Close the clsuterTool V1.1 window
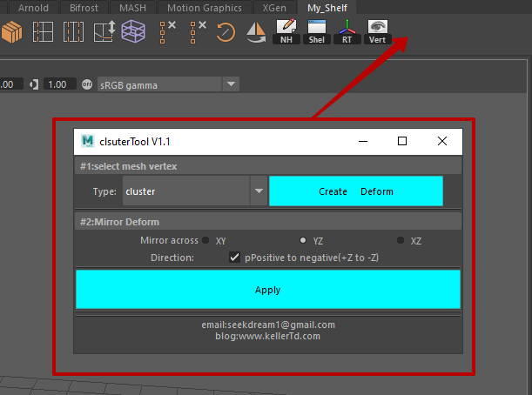Image resolution: width=532 pixels, height=395 pixels. click(x=442, y=141)
